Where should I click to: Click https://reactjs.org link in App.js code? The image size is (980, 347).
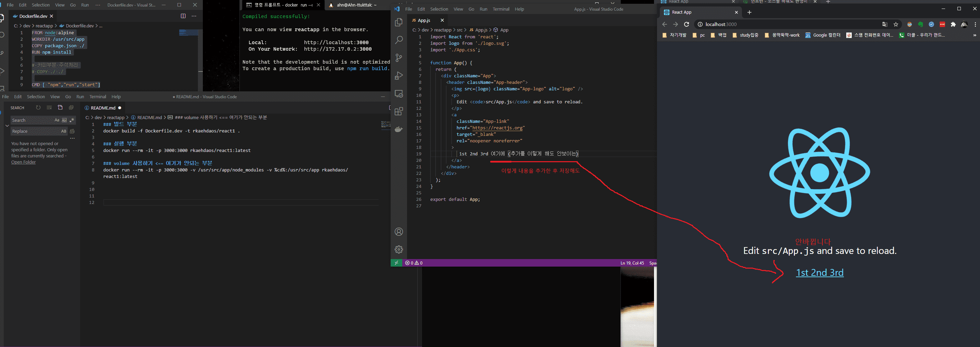pos(498,128)
